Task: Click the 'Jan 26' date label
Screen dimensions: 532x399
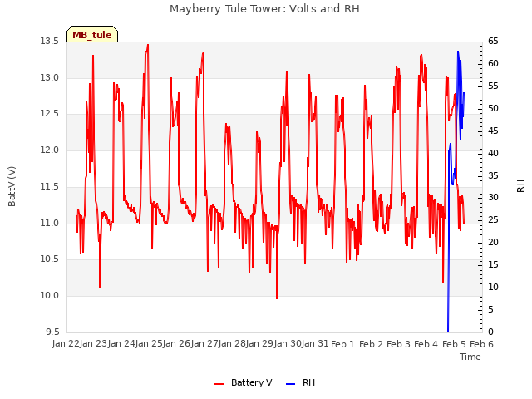Action: [x=176, y=344]
